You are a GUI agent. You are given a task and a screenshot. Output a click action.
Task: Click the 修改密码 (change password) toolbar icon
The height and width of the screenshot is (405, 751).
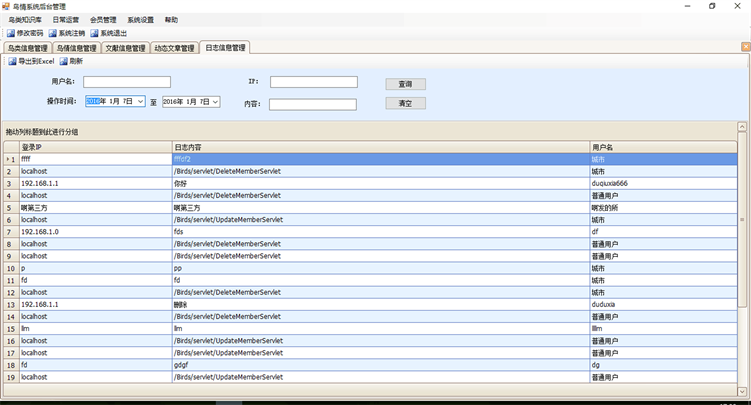[x=11, y=33]
